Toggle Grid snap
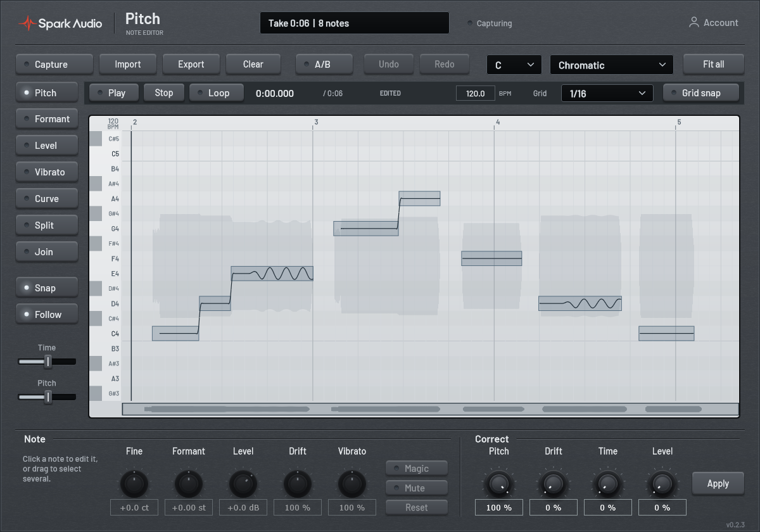 tap(701, 92)
